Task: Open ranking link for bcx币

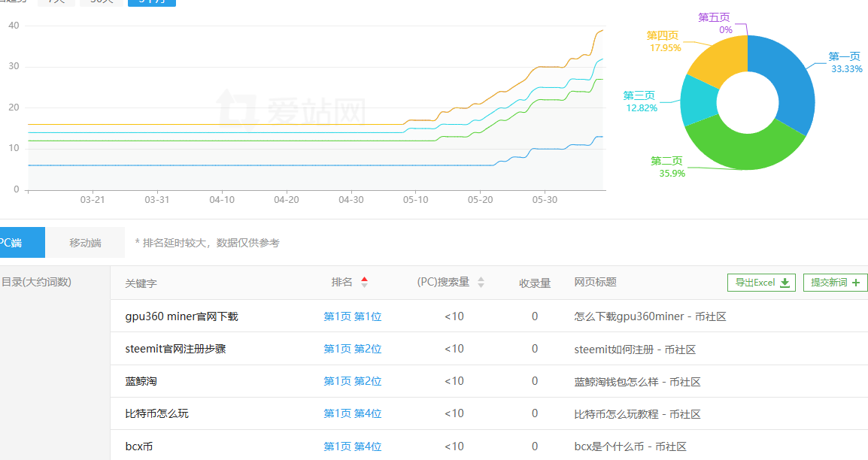Action: 353,446
